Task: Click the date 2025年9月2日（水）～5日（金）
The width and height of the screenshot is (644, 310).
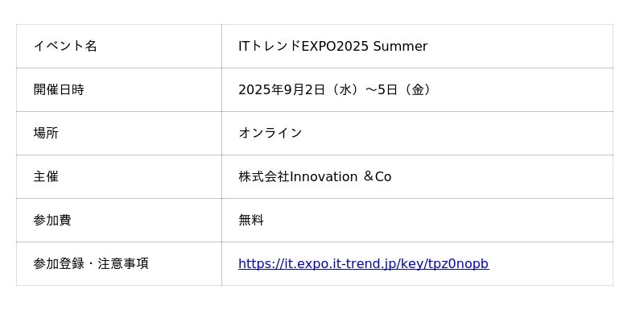Action: pos(336,89)
